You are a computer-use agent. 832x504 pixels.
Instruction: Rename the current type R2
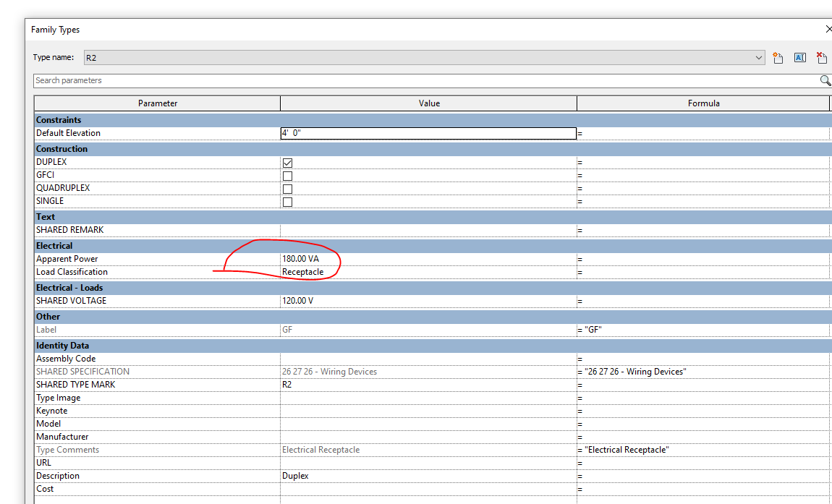(799, 57)
